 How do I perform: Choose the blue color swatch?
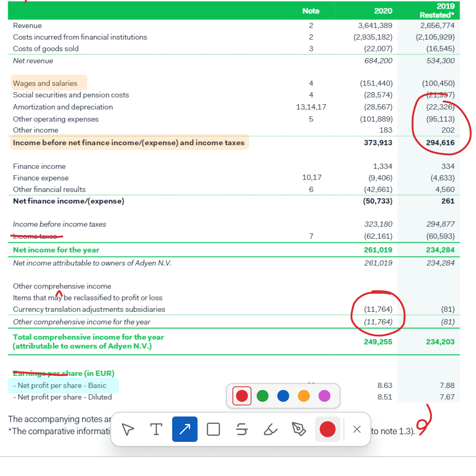pyautogui.click(x=283, y=396)
